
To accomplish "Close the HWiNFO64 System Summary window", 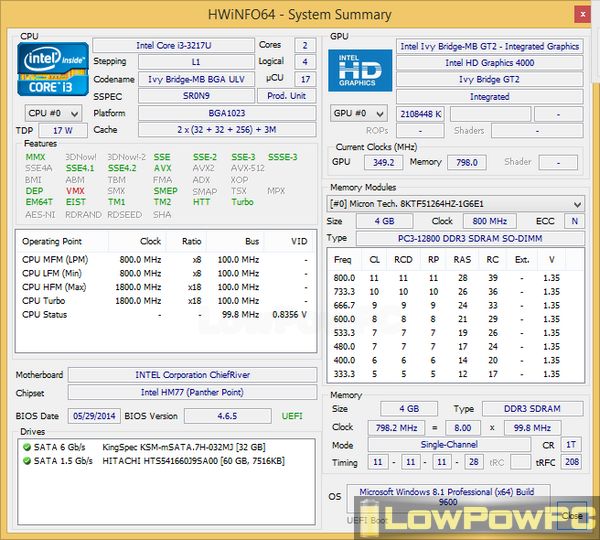I will [583, 15].
